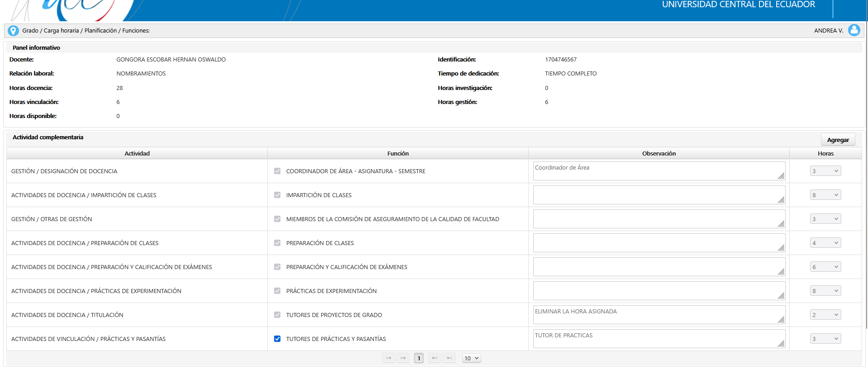Click observation field for Prácticas de Experimentación row
Image resolution: width=868 pixels, height=369 pixels.
pyautogui.click(x=659, y=291)
